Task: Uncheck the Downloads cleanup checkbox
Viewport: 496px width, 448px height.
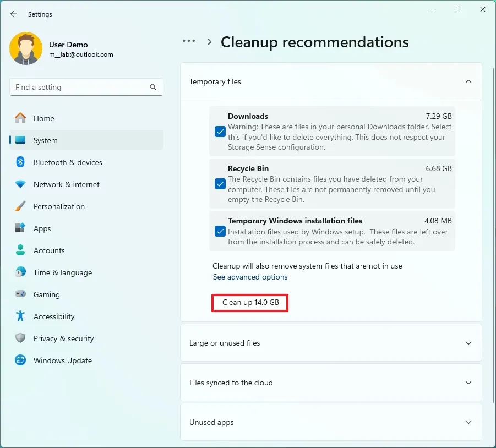Action: (x=220, y=132)
